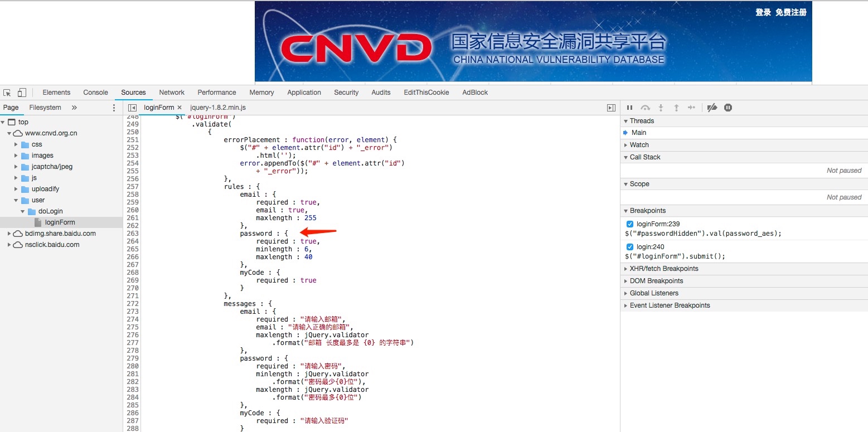Toggle the device toolbar icon

(x=22, y=93)
